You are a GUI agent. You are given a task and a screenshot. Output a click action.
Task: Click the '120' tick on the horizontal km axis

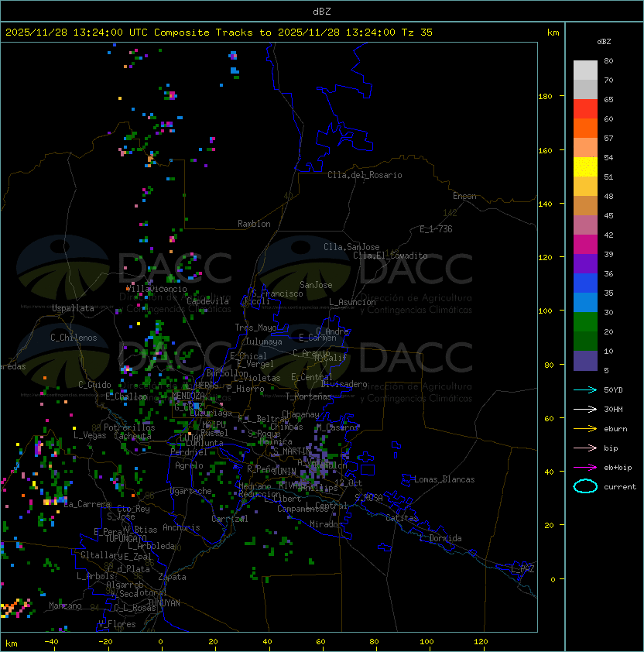[x=481, y=642]
